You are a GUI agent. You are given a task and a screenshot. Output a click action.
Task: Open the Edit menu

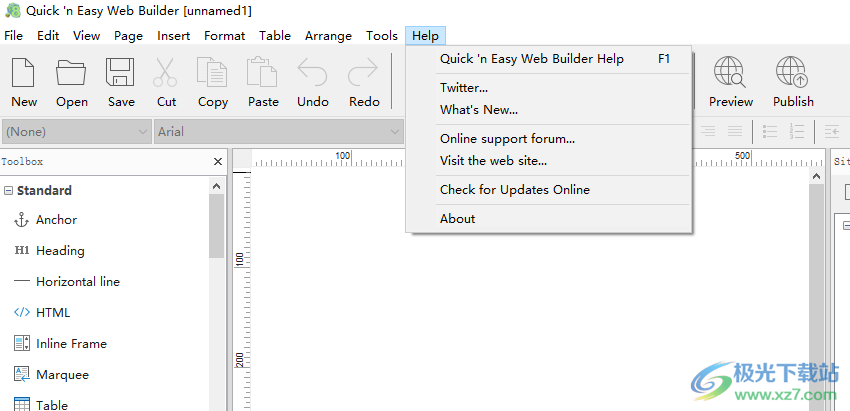tap(48, 36)
